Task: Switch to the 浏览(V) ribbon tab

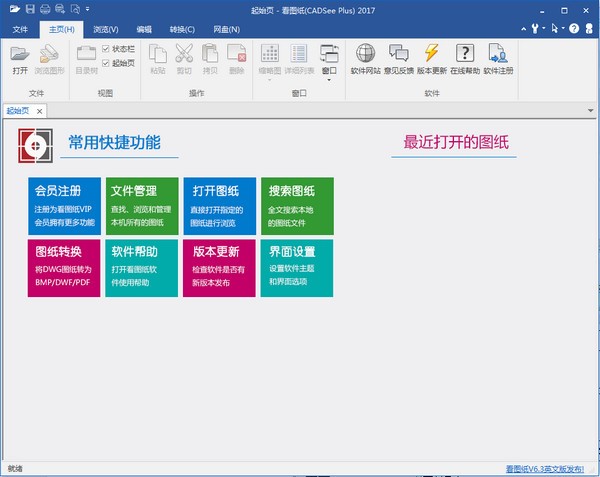Action: tap(104, 30)
